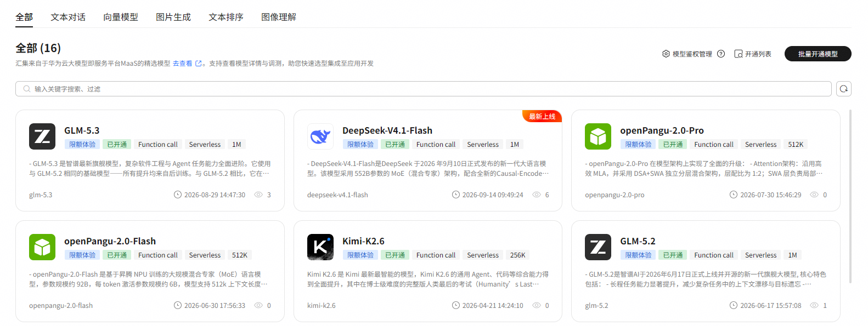Click the model id kimi-k2.6
868x326 pixels.
tap(322, 305)
